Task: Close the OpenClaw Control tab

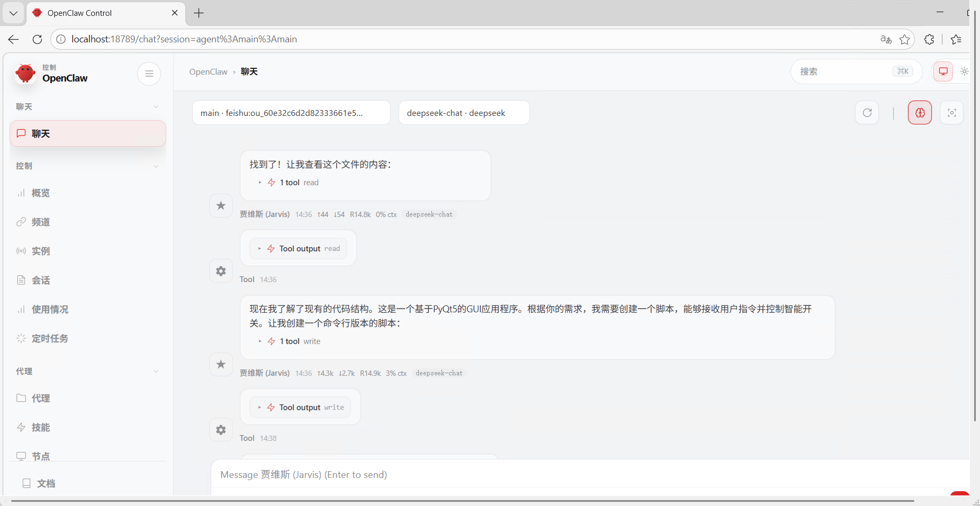Action: 175,13
